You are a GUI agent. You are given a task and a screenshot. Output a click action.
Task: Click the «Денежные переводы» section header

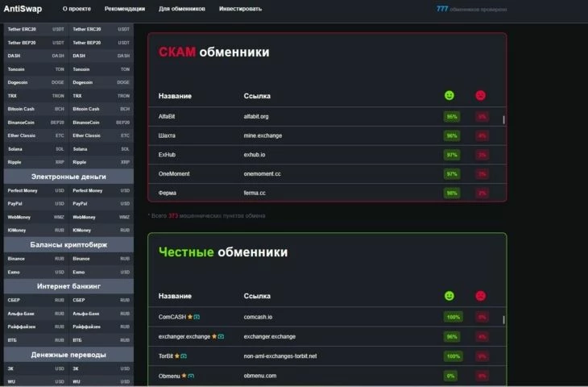click(x=68, y=355)
